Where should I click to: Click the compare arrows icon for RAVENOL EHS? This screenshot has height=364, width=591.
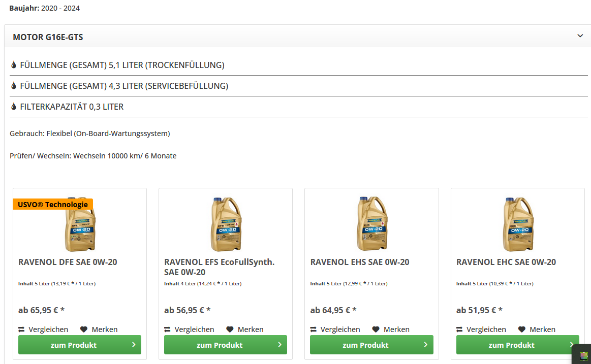[313, 329]
